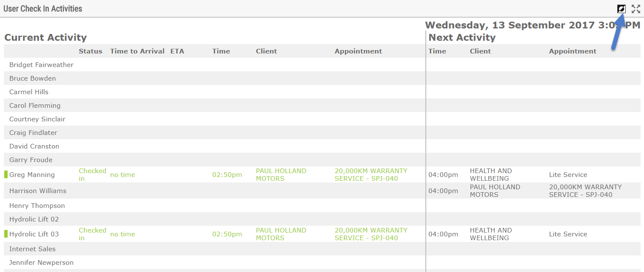644x272 pixels.
Task: Click Harrison Williams' next client PAUL HOLLAND MOTORS
Action: click(495, 191)
